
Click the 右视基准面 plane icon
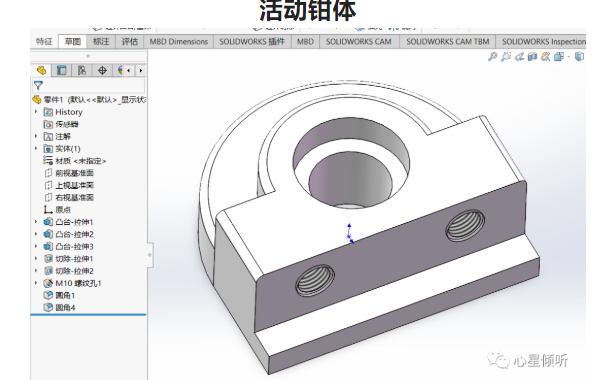pos(48,197)
